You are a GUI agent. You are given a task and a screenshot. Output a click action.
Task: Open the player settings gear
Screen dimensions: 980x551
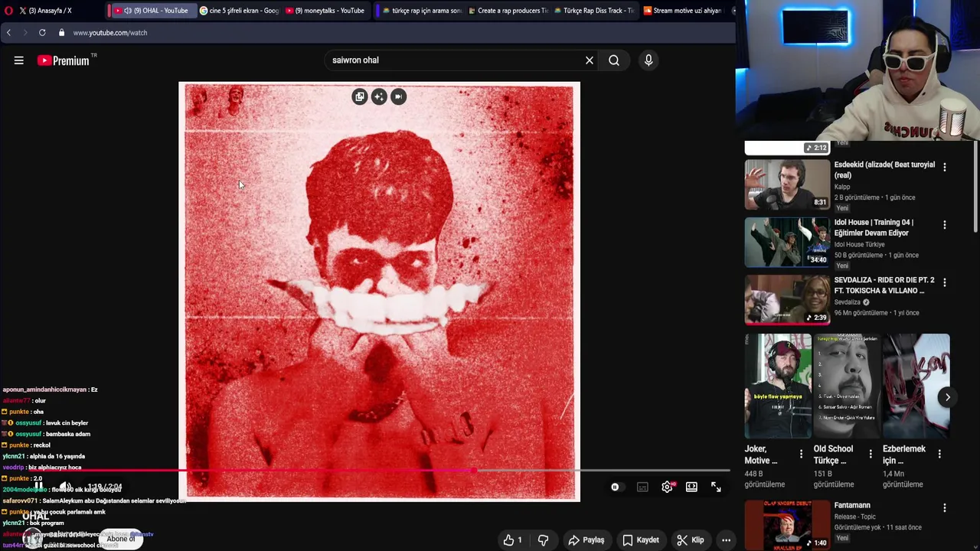668,487
